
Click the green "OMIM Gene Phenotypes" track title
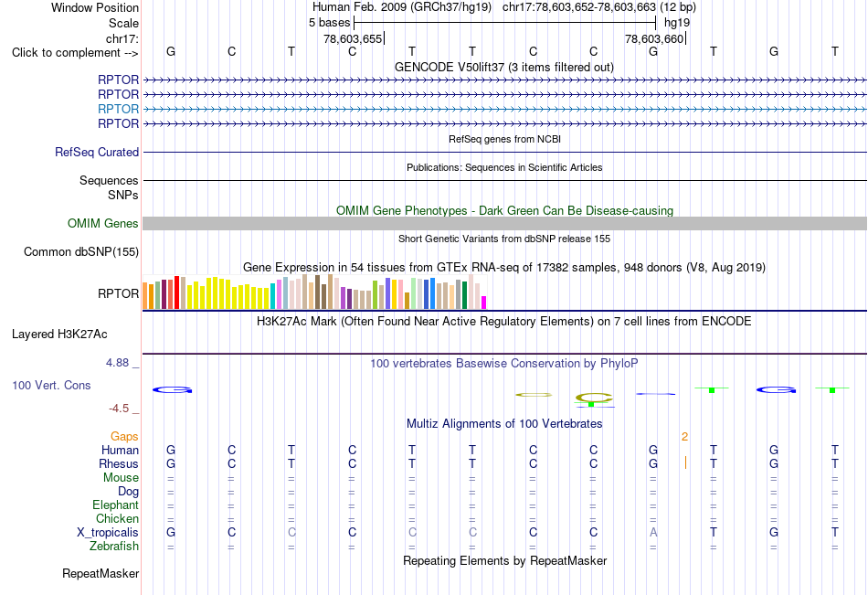coord(504,210)
